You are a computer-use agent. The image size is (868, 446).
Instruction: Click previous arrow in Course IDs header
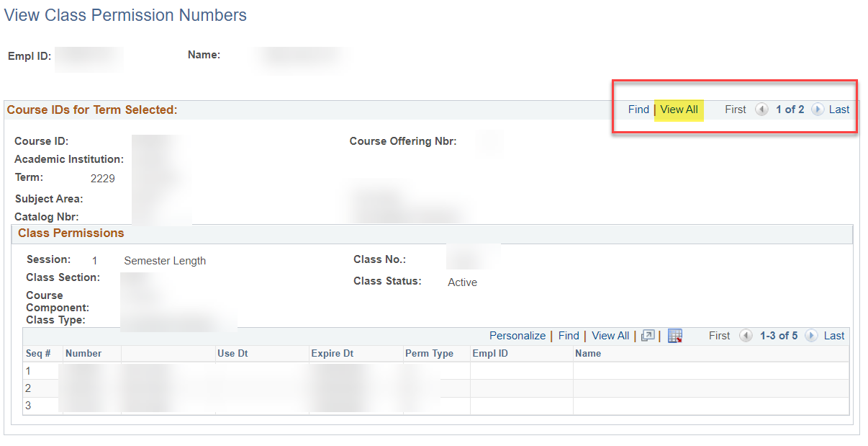pyautogui.click(x=761, y=110)
